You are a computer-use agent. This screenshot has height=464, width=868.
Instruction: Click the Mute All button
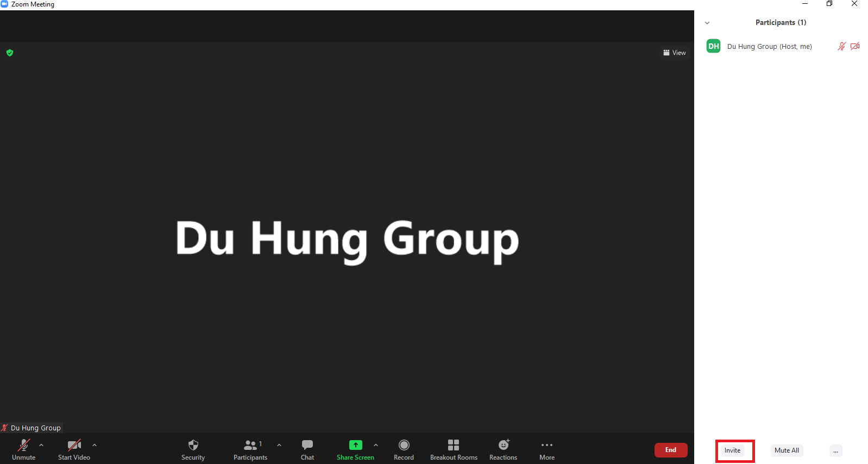click(787, 450)
